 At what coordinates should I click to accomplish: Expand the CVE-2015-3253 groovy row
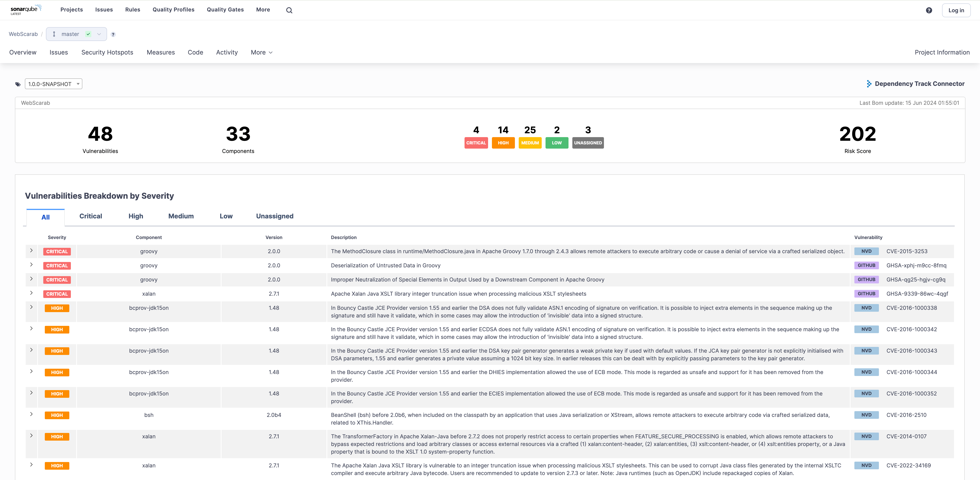pos(31,251)
